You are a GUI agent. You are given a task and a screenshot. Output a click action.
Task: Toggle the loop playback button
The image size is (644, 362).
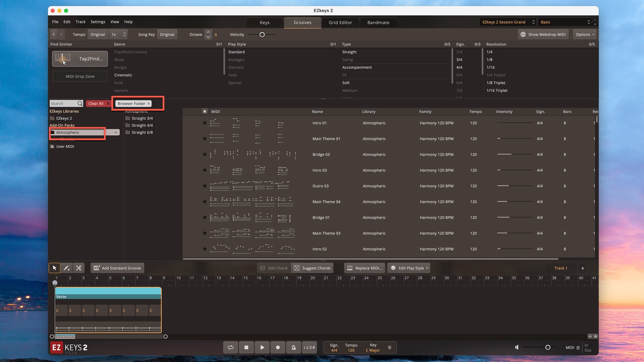coord(230,348)
